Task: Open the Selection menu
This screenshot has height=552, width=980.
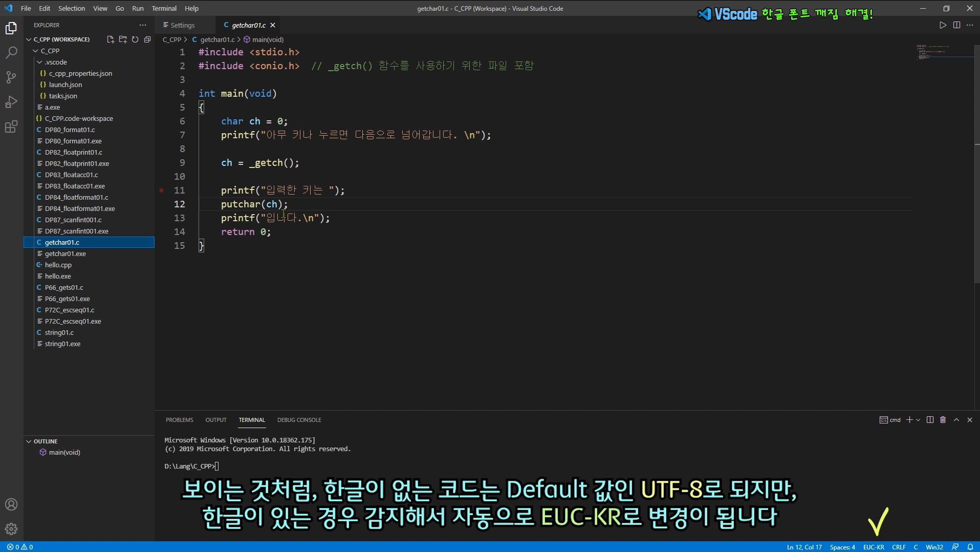Action: point(72,8)
